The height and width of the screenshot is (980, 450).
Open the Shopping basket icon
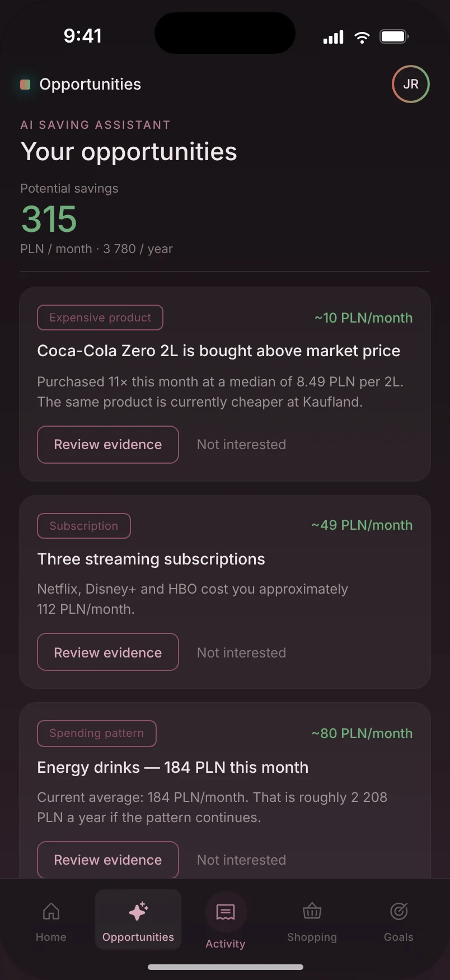point(312,911)
